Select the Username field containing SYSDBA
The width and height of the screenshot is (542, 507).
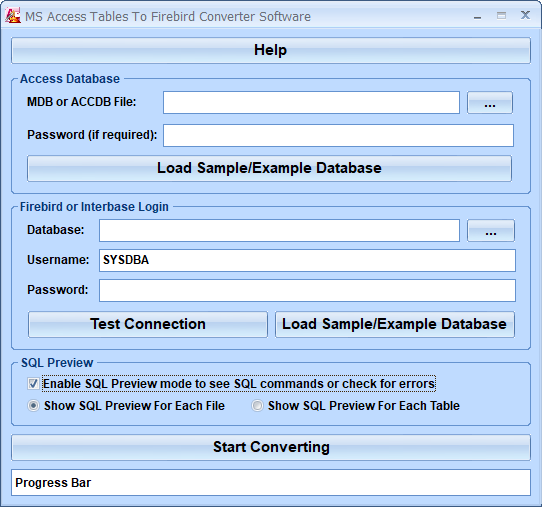coord(307,260)
